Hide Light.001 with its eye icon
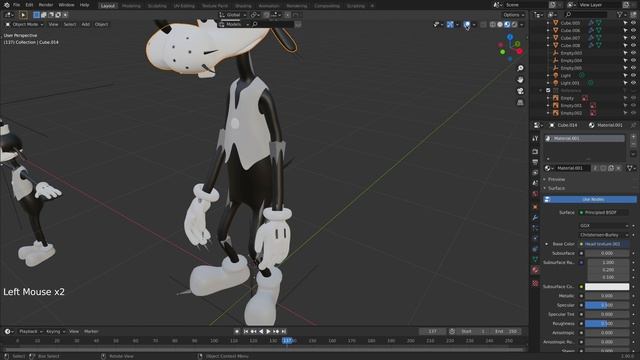Screen dimensions: 640x360 pyautogui.click(x=633, y=83)
